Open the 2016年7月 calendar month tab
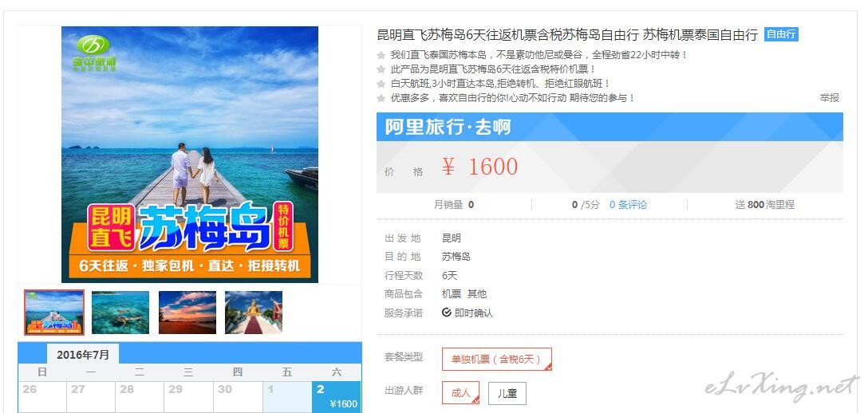 coord(83,354)
